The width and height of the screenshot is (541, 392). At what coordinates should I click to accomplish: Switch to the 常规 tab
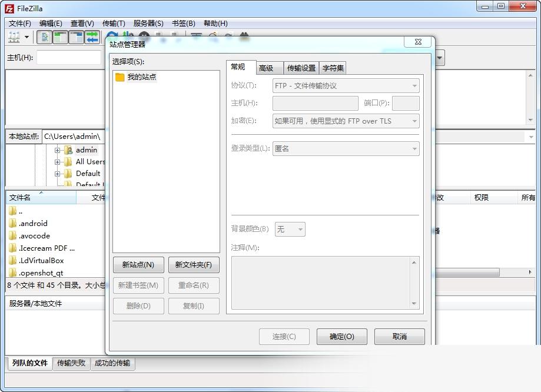[241, 67]
